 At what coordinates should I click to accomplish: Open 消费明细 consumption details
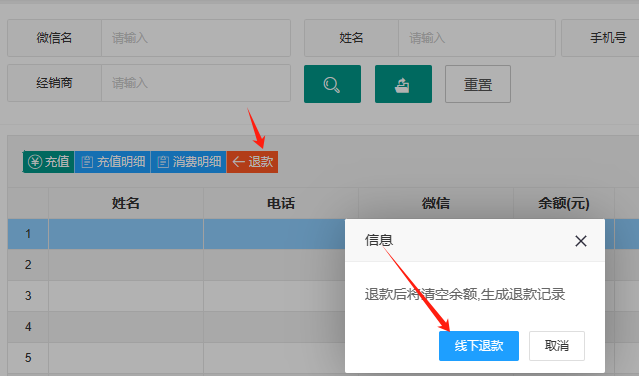(x=188, y=162)
